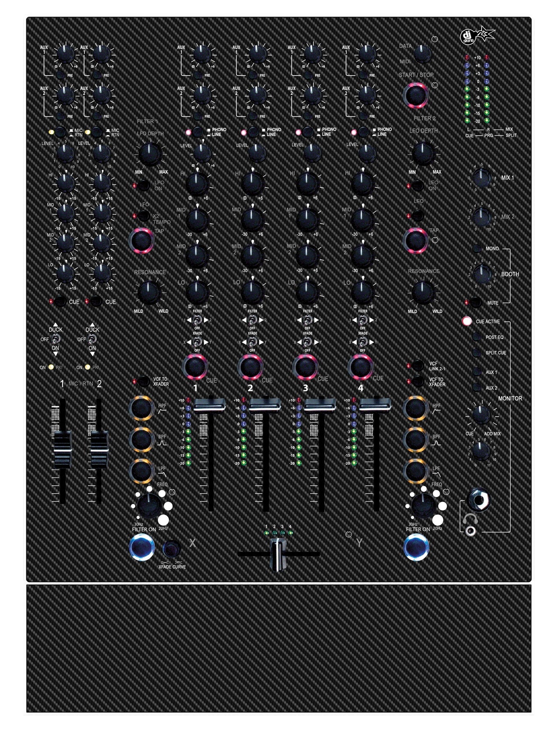The height and width of the screenshot is (733, 560).
Task: Switch channel 1 PHONO/LINE button
Action: click(198, 132)
